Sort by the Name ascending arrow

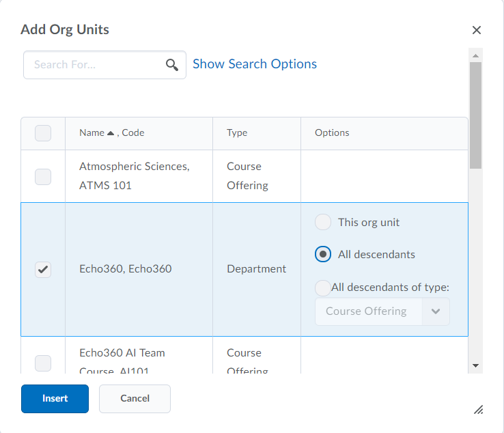click(111, 133)
